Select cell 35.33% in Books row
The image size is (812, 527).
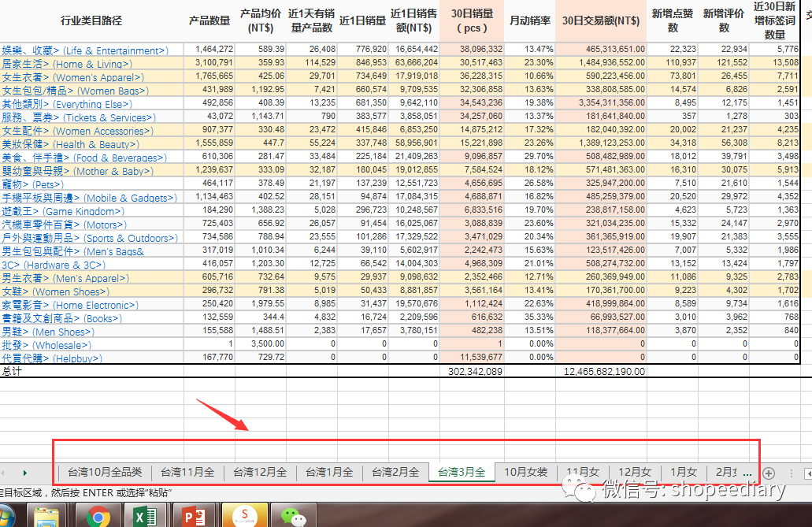pos(530,317)
